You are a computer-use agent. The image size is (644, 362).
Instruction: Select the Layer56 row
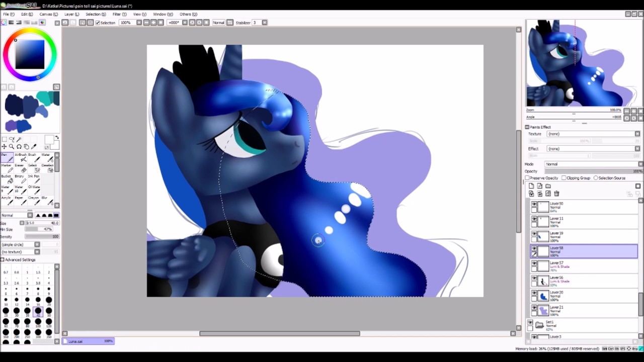pyautogui.click(x=584, y=281)
